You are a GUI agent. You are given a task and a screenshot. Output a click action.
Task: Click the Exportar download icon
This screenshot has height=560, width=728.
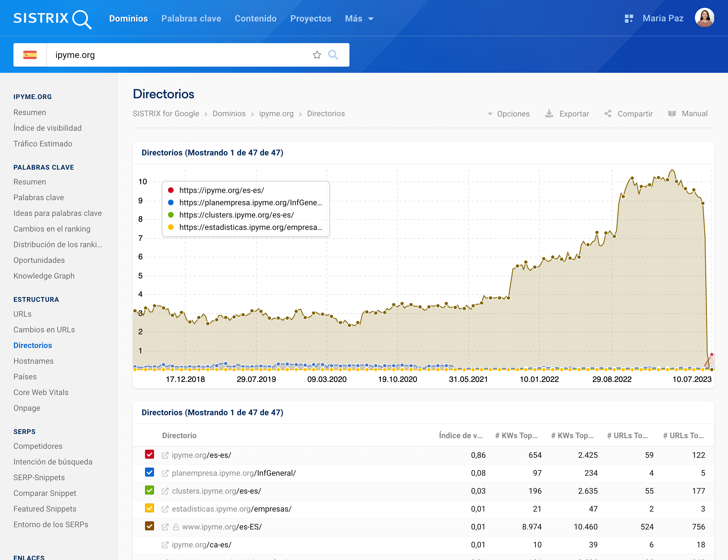tap(549, 114)
